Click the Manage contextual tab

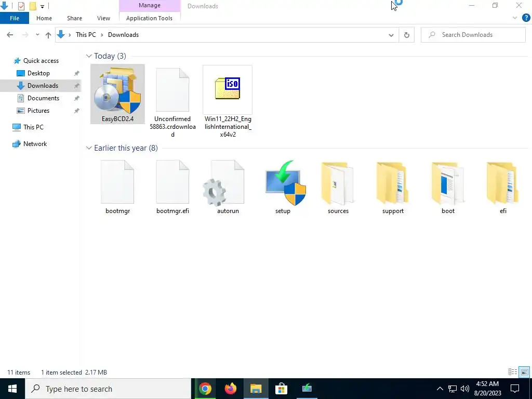(x=150, y=5)
